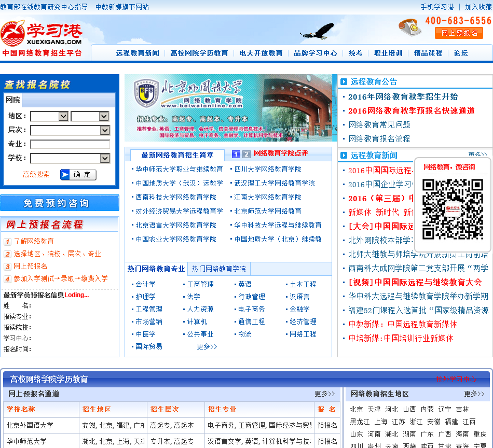This screenshot has height=448, width=493.
Task: Open 网络教育报名流程 link
Action: (379, 139)
